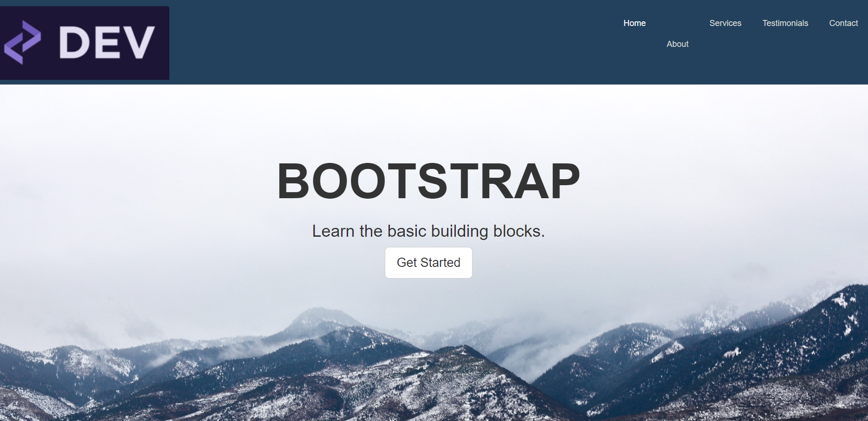Select the BOOTSTRAP heading text
Image resolution: width=868 pixels, height=421 pixels.
point(428,181)
